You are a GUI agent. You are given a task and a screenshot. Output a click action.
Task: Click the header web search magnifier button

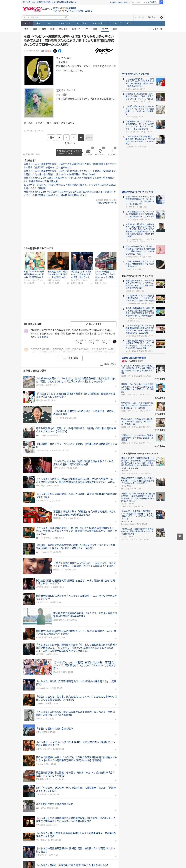(161, 2)
